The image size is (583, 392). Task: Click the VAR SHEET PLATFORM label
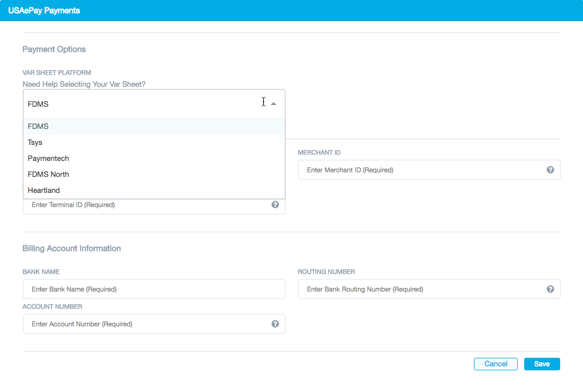tap(57, 72)
